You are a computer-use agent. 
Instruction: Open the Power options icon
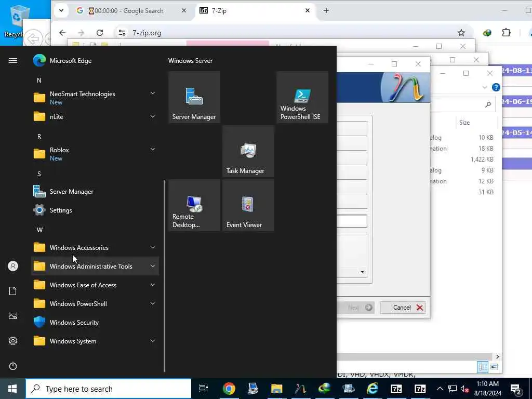(13, 366)
